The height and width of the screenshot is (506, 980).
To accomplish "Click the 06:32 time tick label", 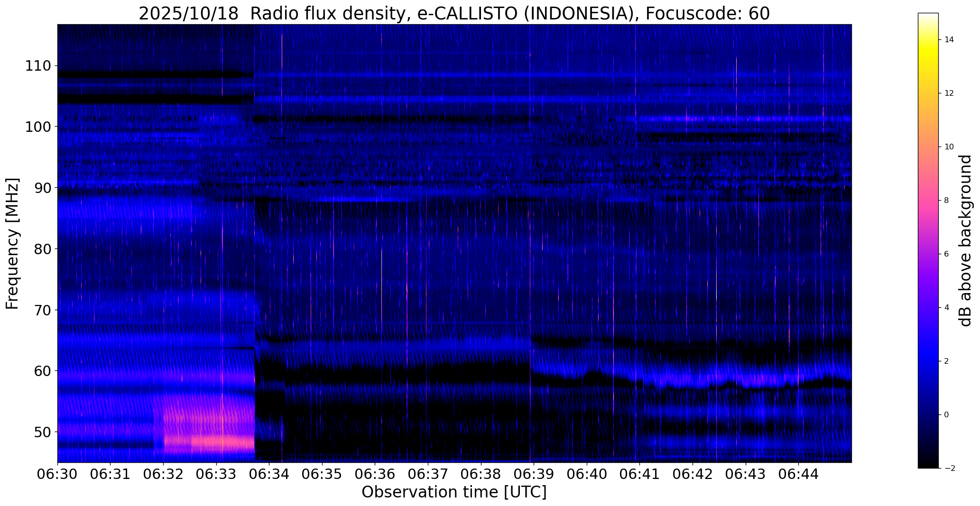I will tap(164, 474).
